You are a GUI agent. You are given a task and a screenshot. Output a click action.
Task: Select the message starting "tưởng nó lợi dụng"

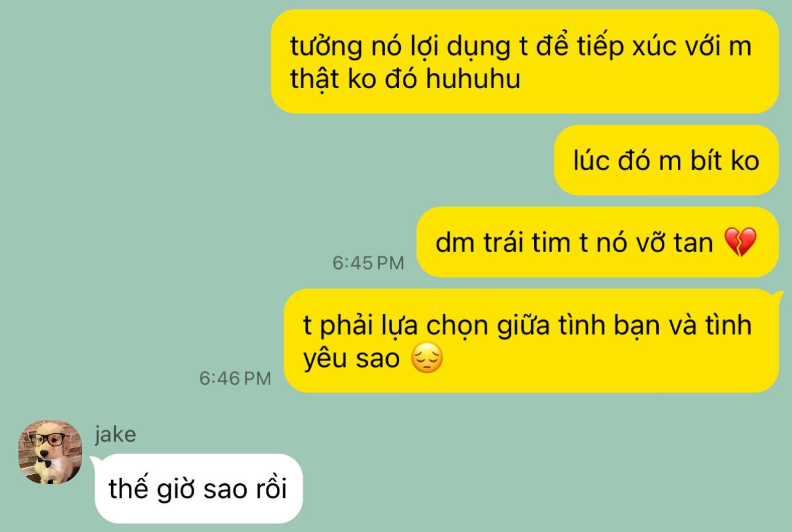pos(525,62)
